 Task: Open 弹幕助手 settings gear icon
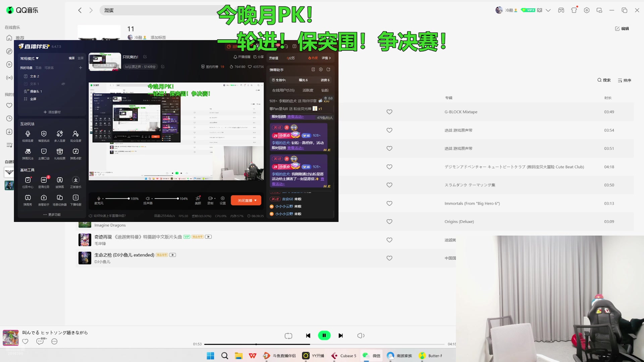(321, 69)
